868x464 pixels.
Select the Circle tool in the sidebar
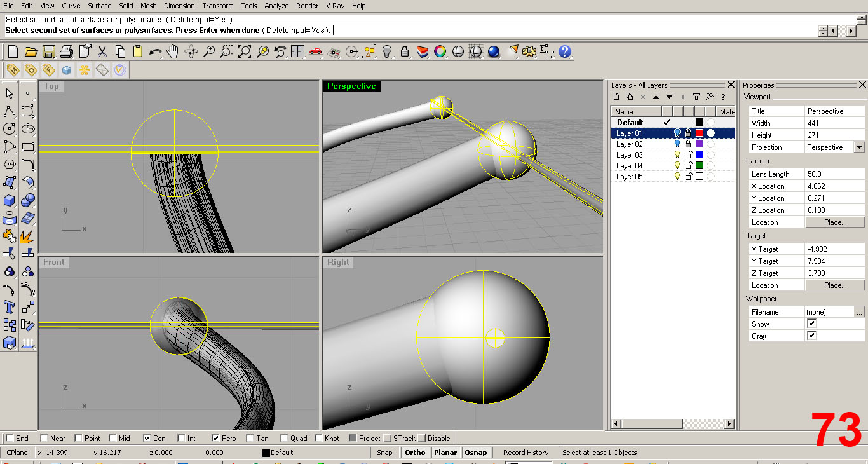[x=10, y=129]
